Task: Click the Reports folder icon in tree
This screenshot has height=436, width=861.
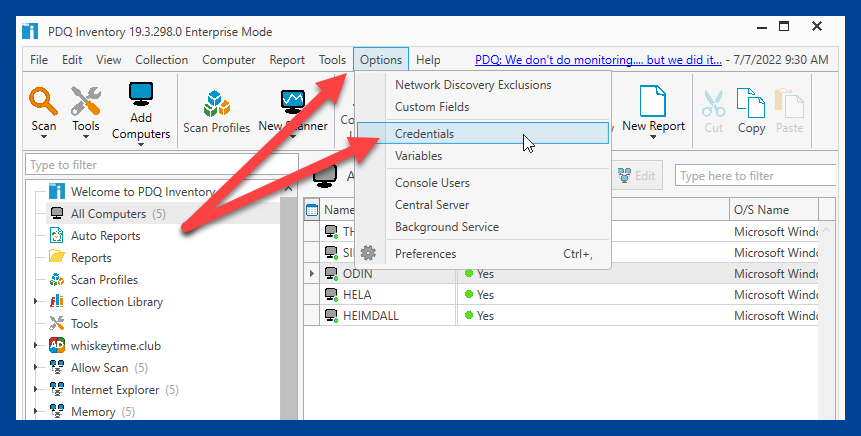Action: [57, 256]
